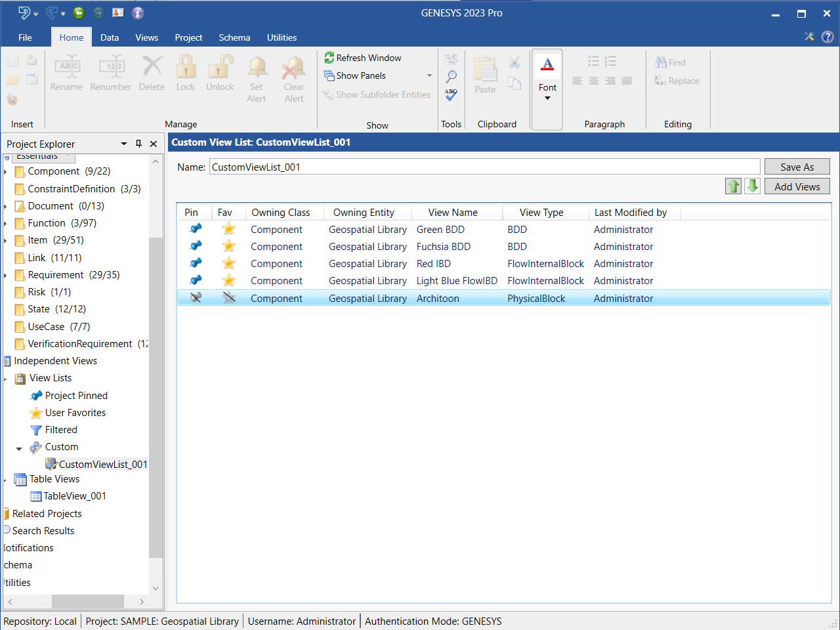Click the custom view list Name field
Viewport: 840px width, 630px height.
484,167
